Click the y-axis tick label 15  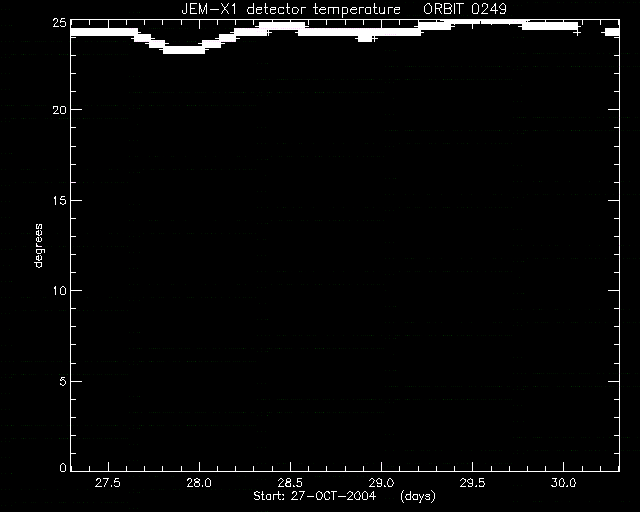click(x=60, y=200)
